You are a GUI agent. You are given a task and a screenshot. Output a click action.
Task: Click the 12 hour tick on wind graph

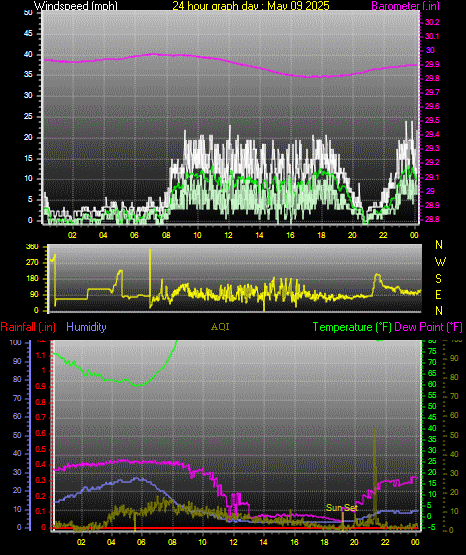click(228, 235)
